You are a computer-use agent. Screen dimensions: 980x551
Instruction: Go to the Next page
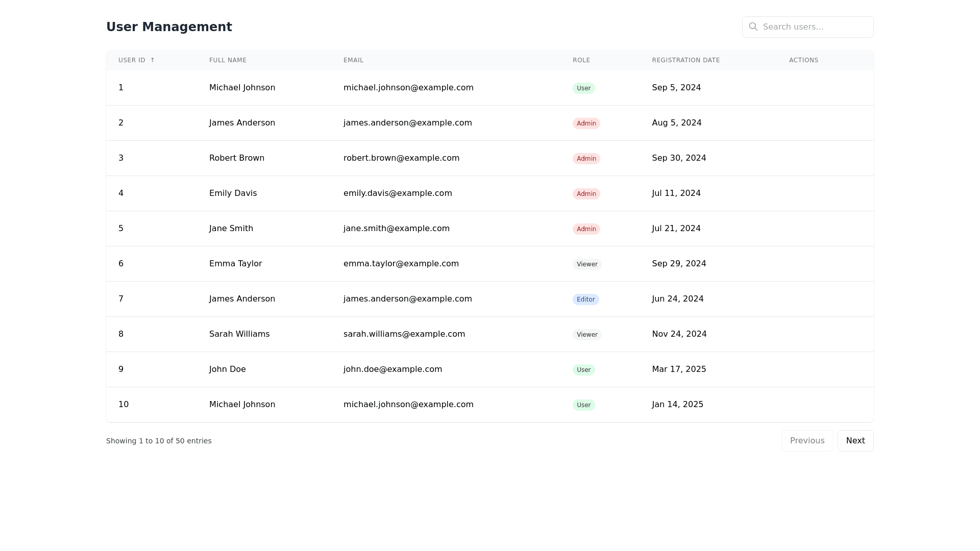pyautogui.click(x=855, y=441)
